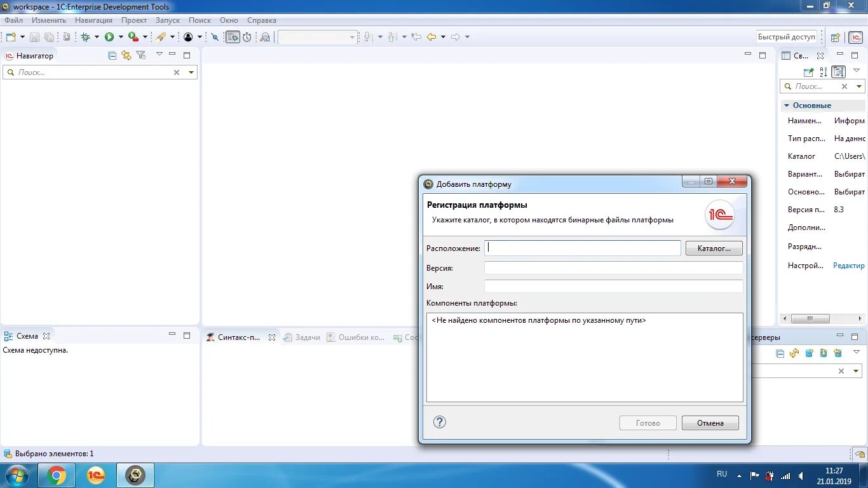The height and width of the screenshot is (488, 868).
Task: Click the Last edit location arrow icon
Action: [x=416, y=37]
